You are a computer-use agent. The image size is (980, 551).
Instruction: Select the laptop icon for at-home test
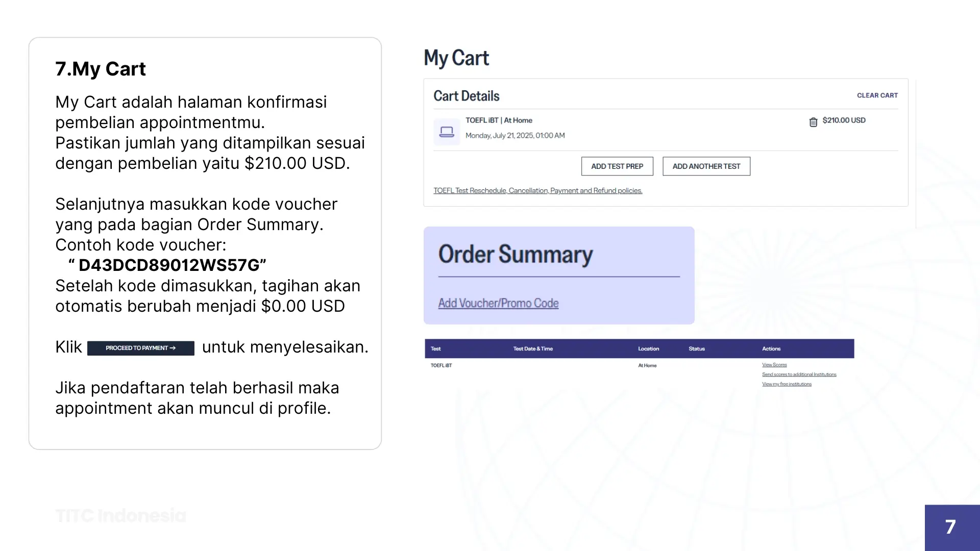[x=447, y=131]
